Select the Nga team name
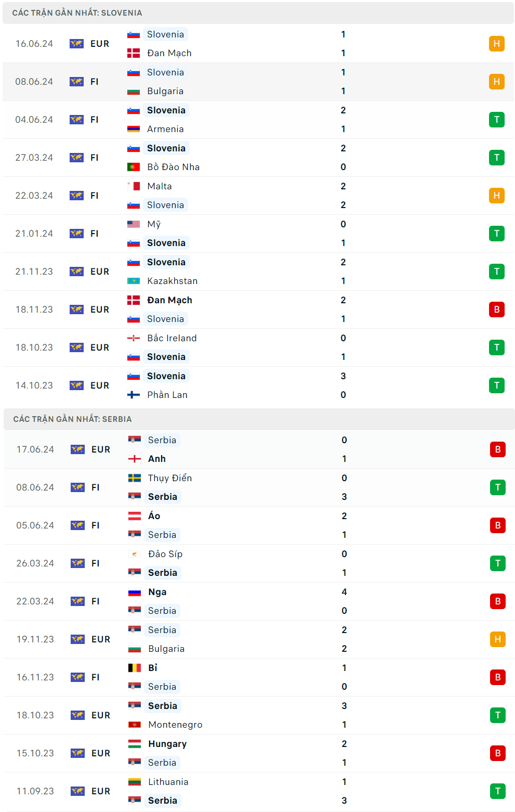515x812 pixels. (157, 592)
